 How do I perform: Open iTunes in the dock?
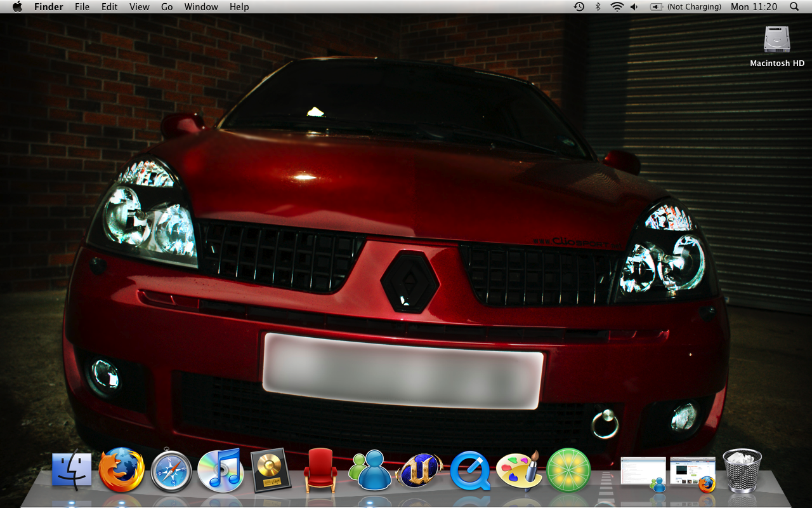tap(220, 471)
